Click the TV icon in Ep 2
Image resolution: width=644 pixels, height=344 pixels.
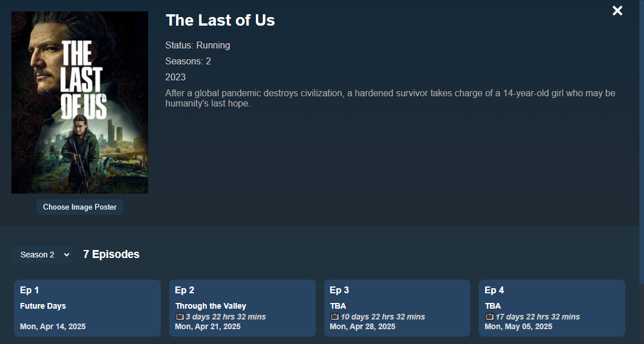180,317
